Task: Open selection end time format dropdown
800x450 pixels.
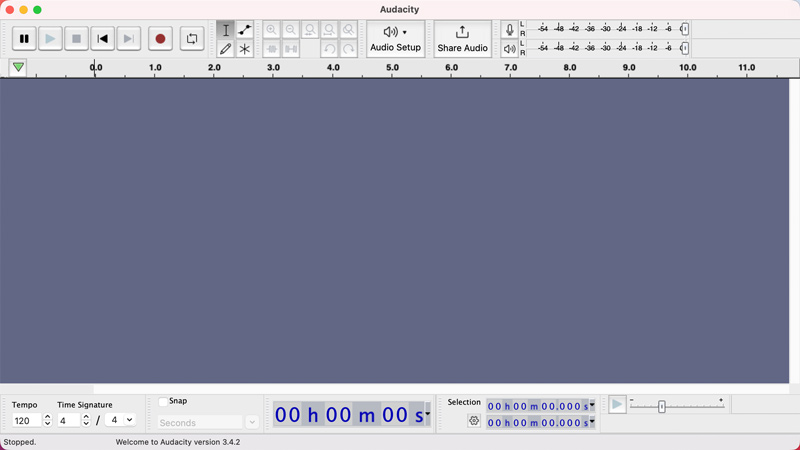Action: point(592,422)
